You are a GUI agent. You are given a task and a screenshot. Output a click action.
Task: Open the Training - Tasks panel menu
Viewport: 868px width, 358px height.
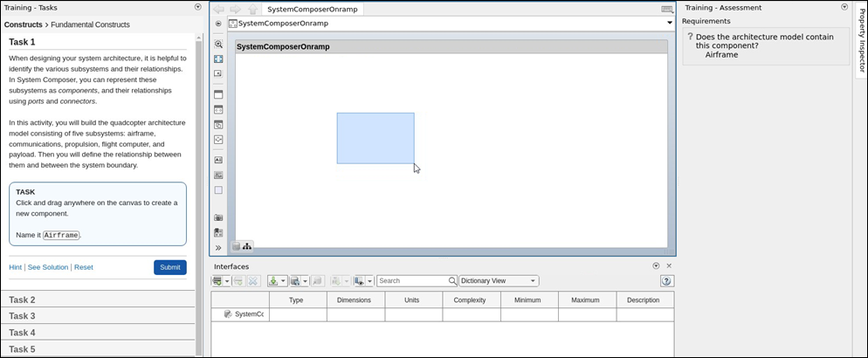tap(198, 7)
